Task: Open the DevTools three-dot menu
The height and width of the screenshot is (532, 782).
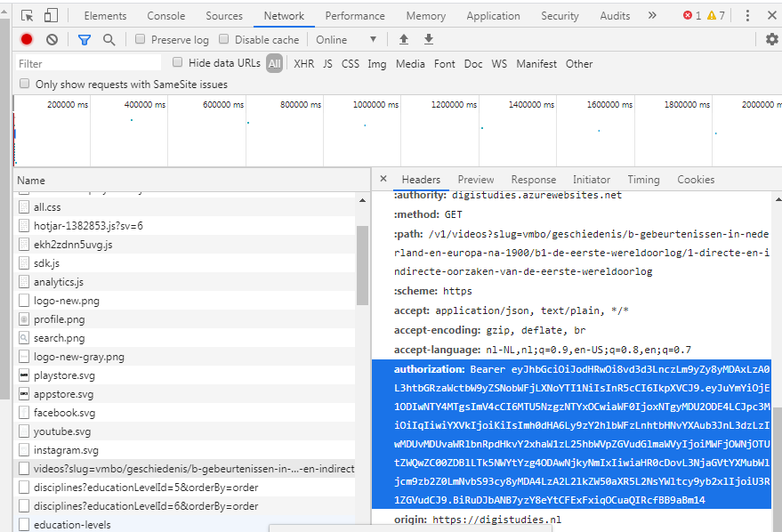Action: point(747,15)
